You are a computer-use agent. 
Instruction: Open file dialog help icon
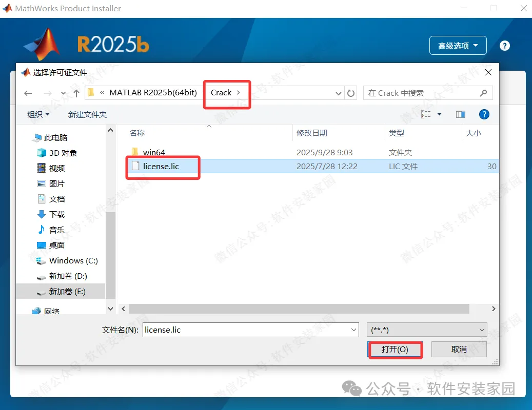coord(484,114)
